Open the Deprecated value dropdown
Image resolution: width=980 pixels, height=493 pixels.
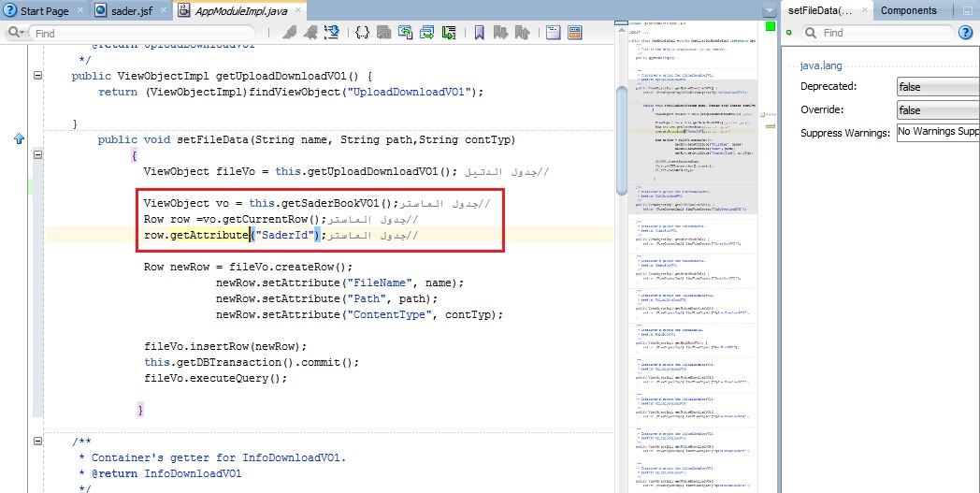coord(936,87)
